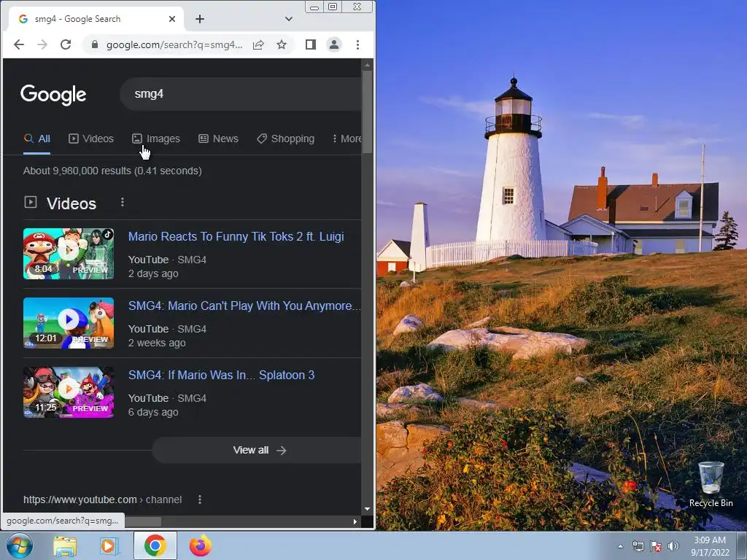Open SMG4: Mario Can't Play With You Anymore

(244, 306)
